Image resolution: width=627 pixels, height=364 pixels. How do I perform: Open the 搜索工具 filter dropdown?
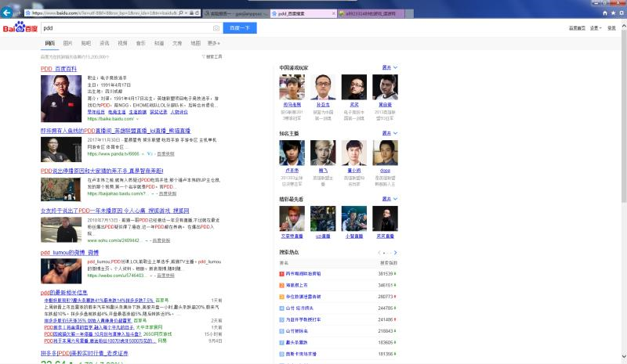(x=212, y=56)
